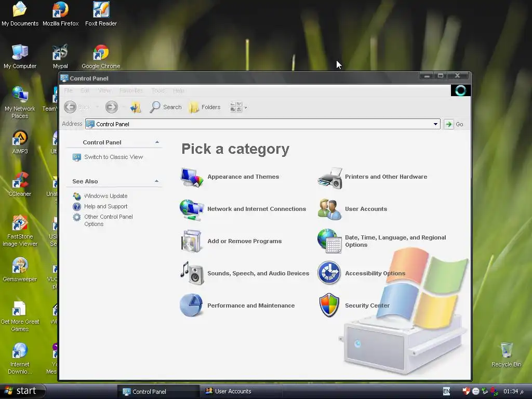This screenshot has height=399, width=532.
Task: Switch to User Accounts taskbar button
Action: [241, 391]
